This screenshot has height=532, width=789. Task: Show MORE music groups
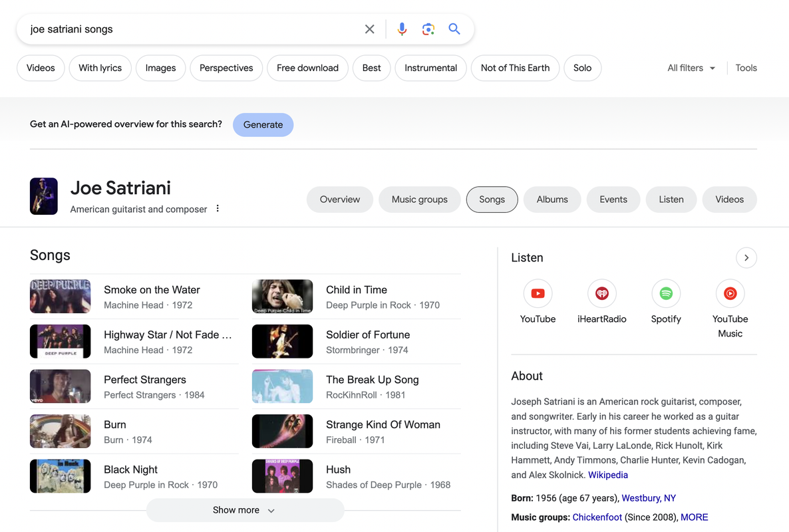(x=695, y=517)
